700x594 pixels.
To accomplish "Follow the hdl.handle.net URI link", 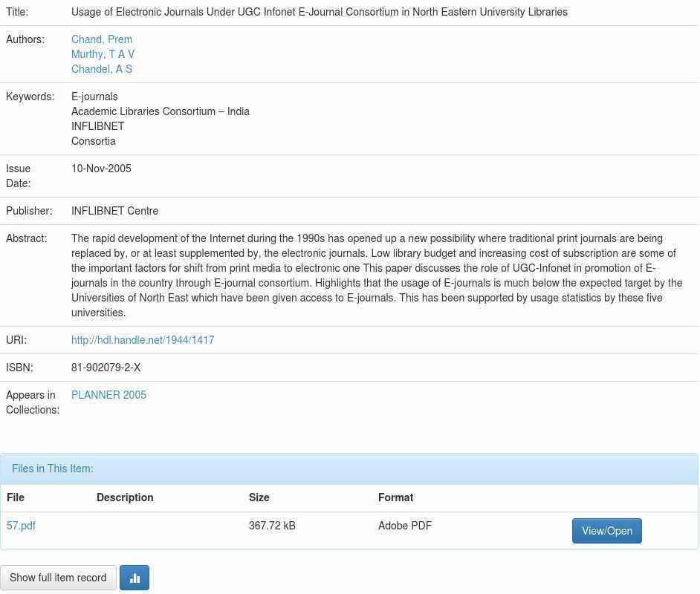I will tap(143, 340).
